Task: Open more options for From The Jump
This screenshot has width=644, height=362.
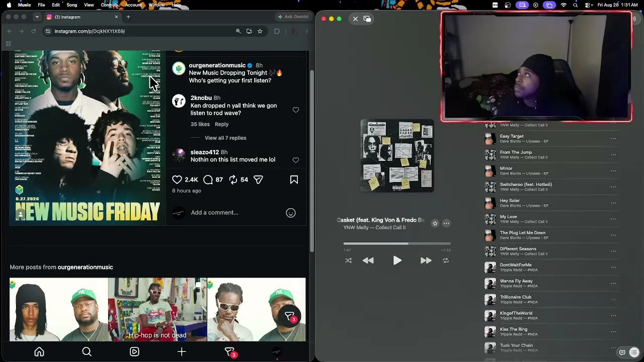Action: [613, 155]
